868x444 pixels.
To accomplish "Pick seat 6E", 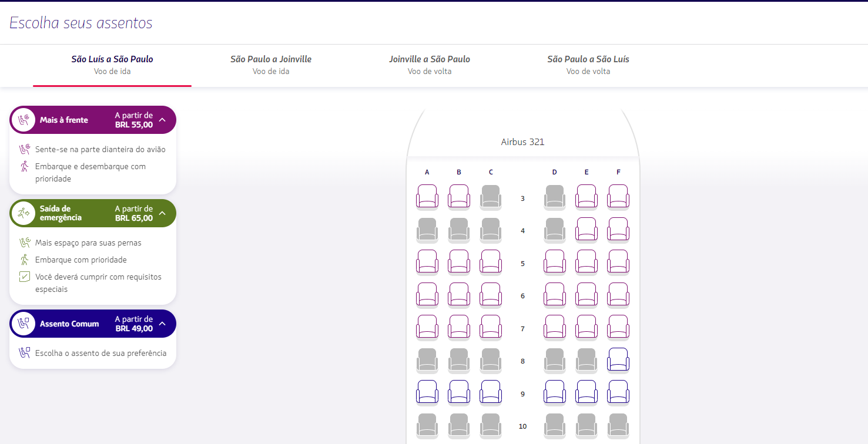I will (587, 295).
